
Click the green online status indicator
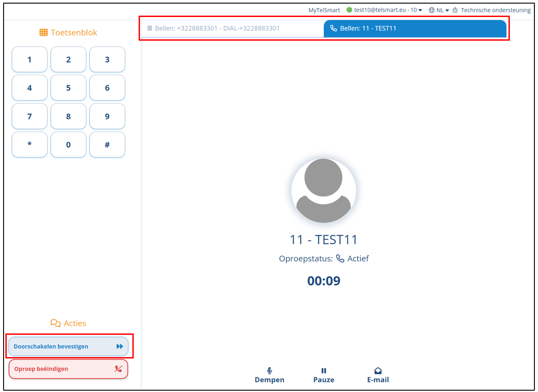(x=349, y=10)
